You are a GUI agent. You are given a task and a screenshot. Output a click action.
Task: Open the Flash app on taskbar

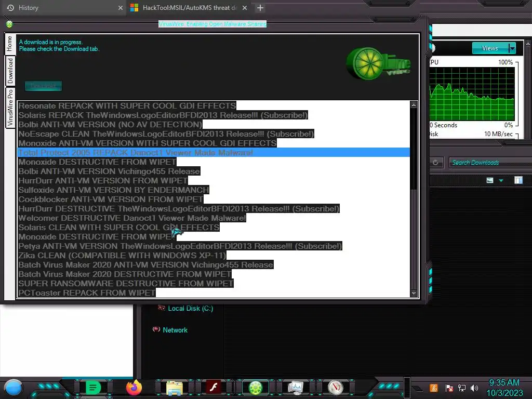(214, 388)
